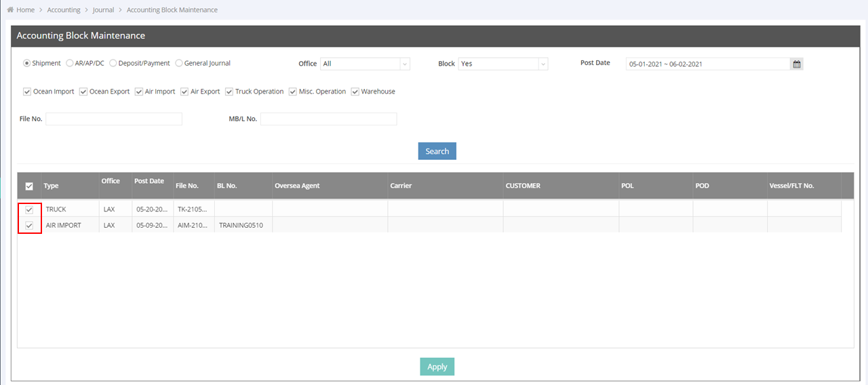Choose the Deposit/Payment radio option
Viewport: 868px width, 385px height.
pos(113,64)
